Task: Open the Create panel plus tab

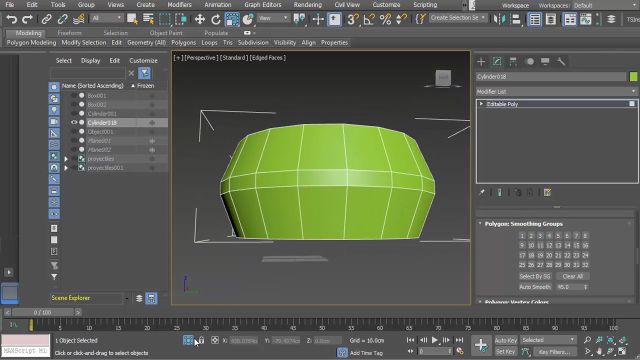Action: [x=481, y=62]
